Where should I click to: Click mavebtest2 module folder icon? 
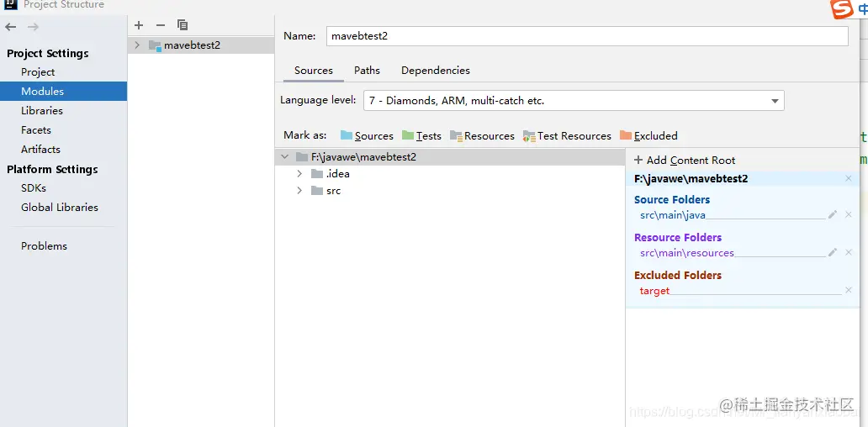pyautogui.click(x=155, y=45)
